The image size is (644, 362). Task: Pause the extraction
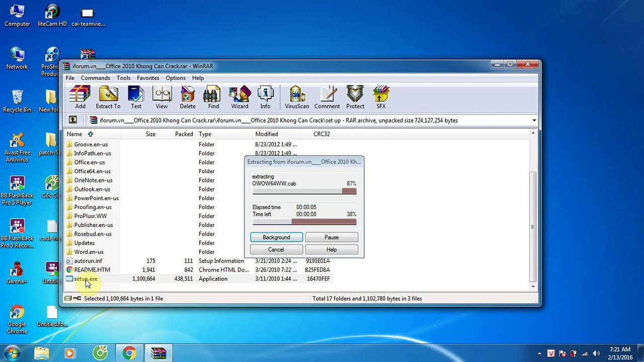pos(332,237)
